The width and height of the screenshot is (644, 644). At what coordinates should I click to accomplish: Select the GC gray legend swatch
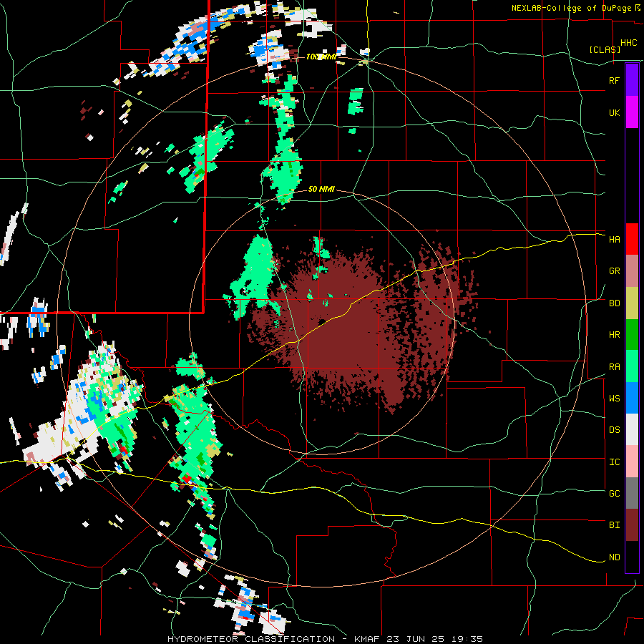(632, 493)
